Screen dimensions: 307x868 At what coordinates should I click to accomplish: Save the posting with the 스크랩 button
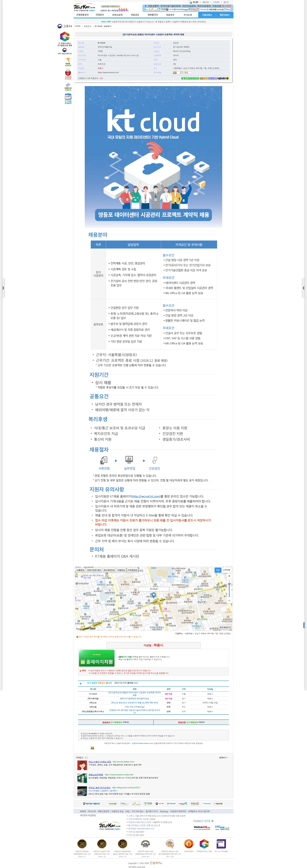pos(213,79)
